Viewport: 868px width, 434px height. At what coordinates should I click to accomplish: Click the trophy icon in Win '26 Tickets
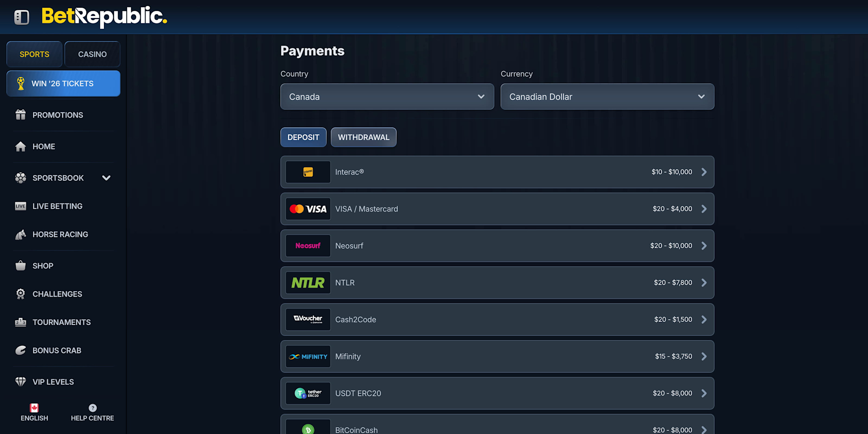click(x=21, y=84)
